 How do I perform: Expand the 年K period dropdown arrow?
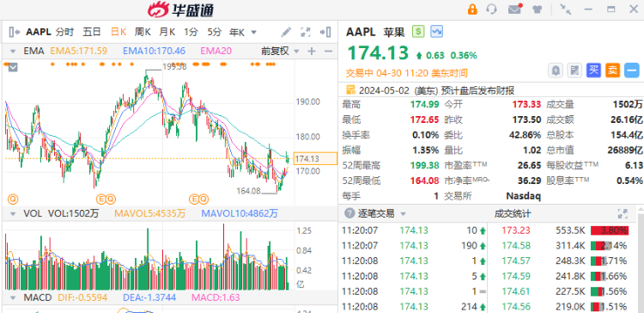point(254,32)
